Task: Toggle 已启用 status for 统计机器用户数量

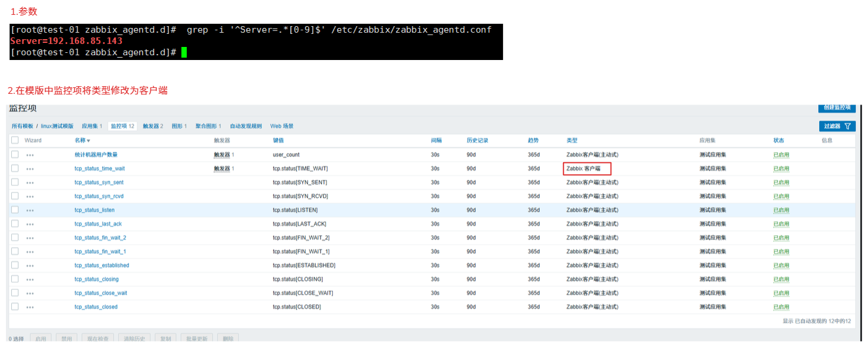Action: click(781, 154)
